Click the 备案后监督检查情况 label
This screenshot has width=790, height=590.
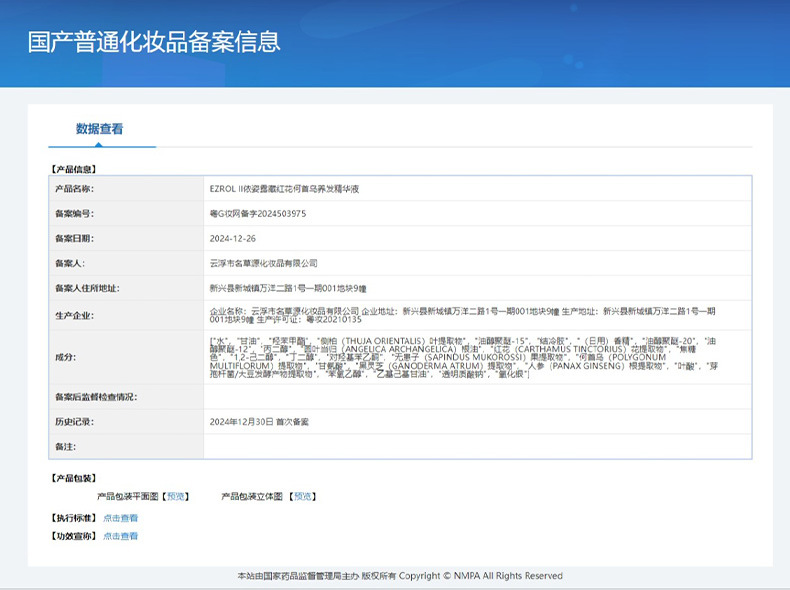(96, 397)
